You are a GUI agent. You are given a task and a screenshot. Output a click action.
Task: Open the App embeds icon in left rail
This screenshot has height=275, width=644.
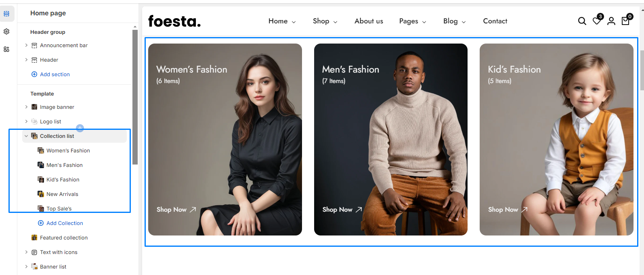[6, 49]
